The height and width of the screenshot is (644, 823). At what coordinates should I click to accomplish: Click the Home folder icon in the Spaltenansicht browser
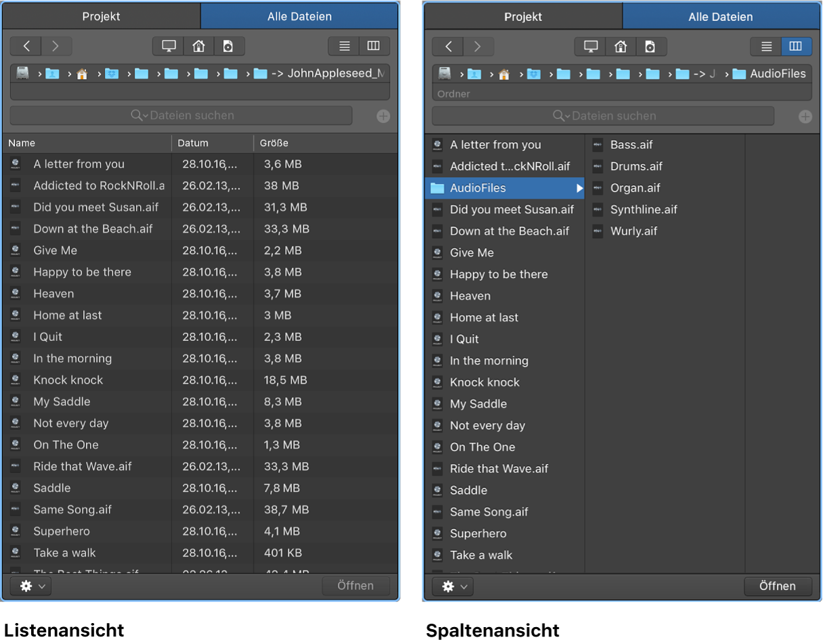(620, 47)
